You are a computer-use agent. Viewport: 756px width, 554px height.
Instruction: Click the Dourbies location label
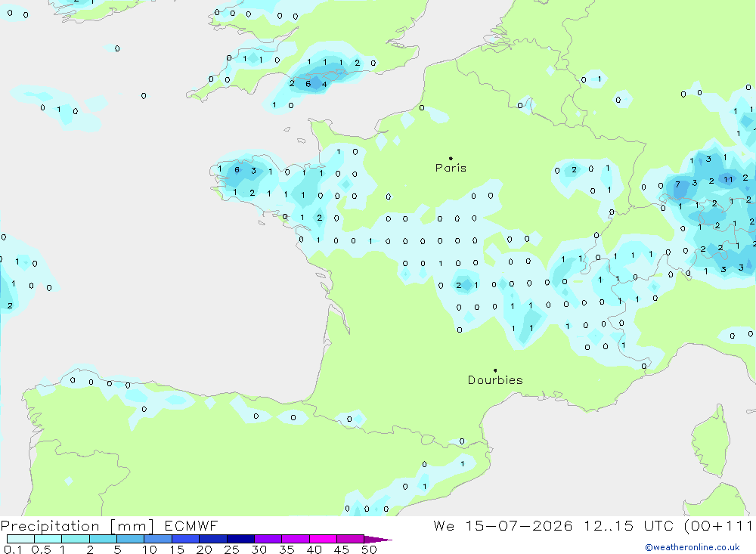click(x=495, y=380)
